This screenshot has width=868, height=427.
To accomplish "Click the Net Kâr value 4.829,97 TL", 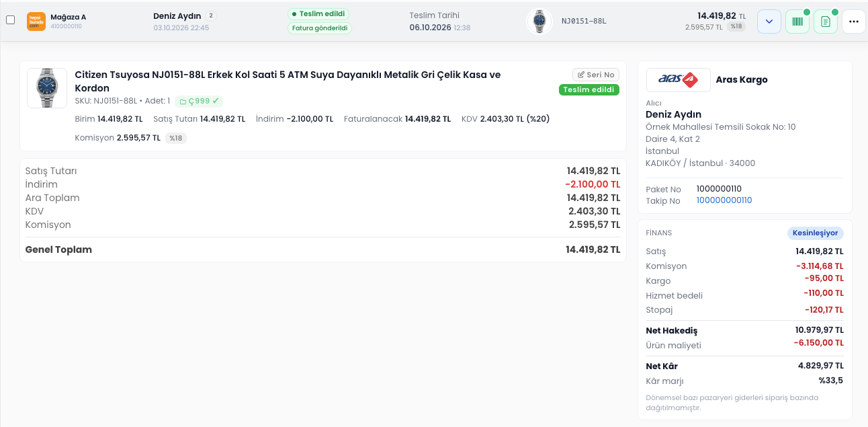I will pyautogui.click(x=821, y=366).
